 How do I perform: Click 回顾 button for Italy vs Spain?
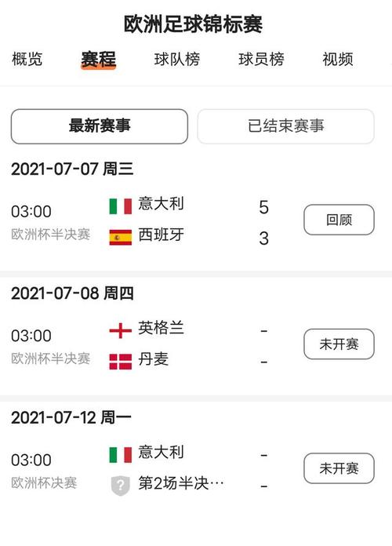(x=339, y=220)
